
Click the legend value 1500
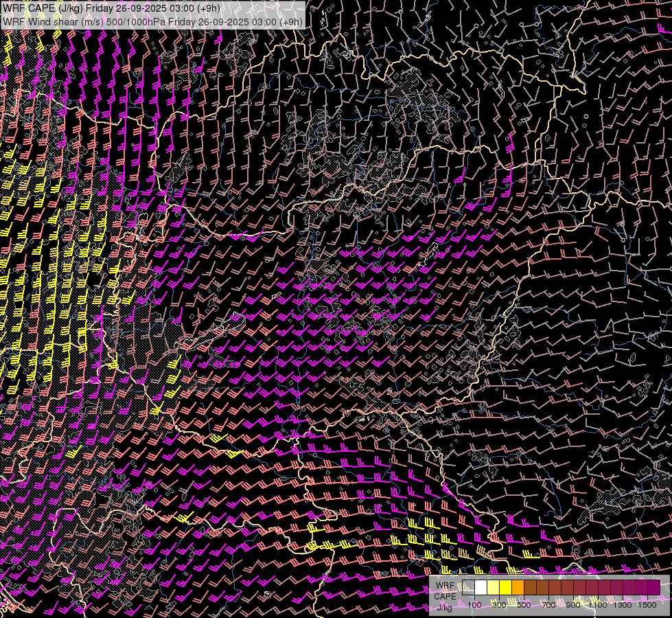pyautogui.click(x=647, y=605)
